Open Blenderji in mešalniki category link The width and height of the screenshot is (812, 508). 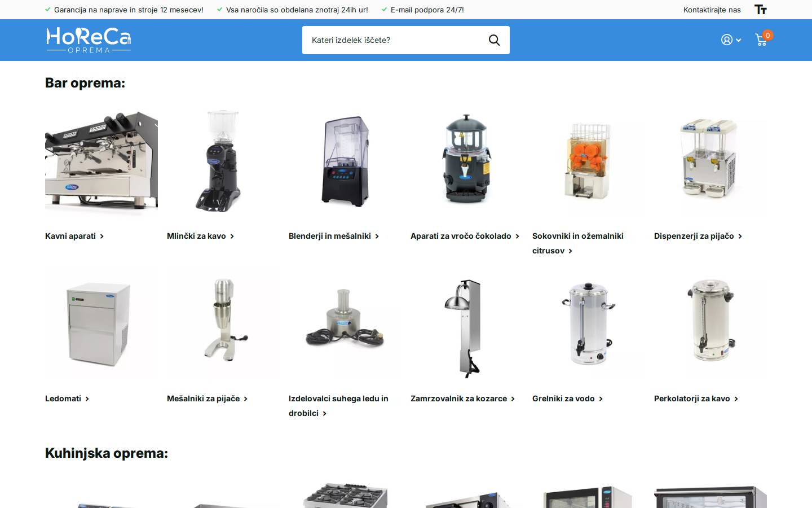pyautogui.click(x=334, y=236)
